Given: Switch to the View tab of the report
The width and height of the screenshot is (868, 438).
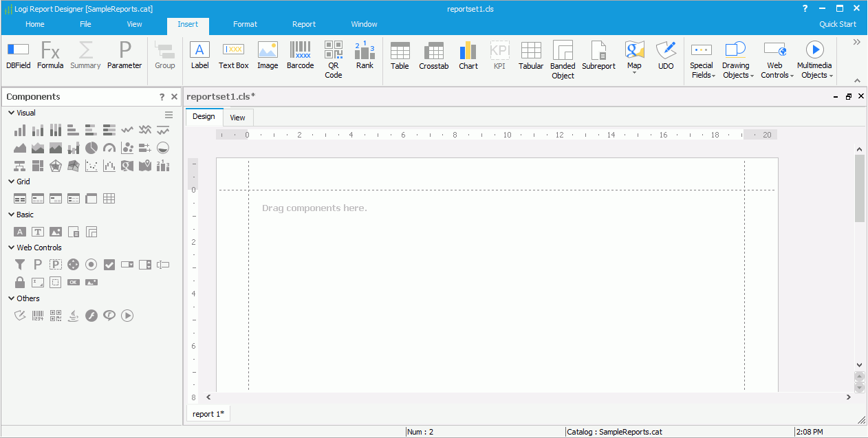Looking at the screenshot, I should tap(237, 118).
